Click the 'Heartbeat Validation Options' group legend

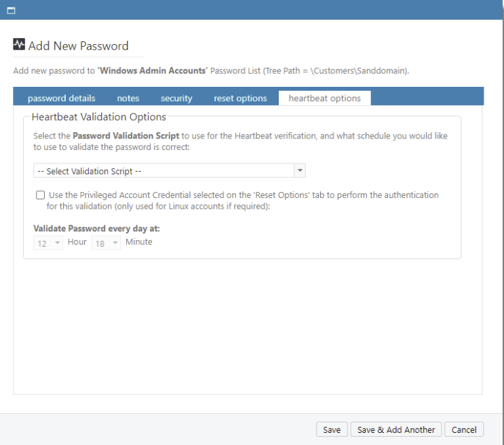(x=98, y=117)
